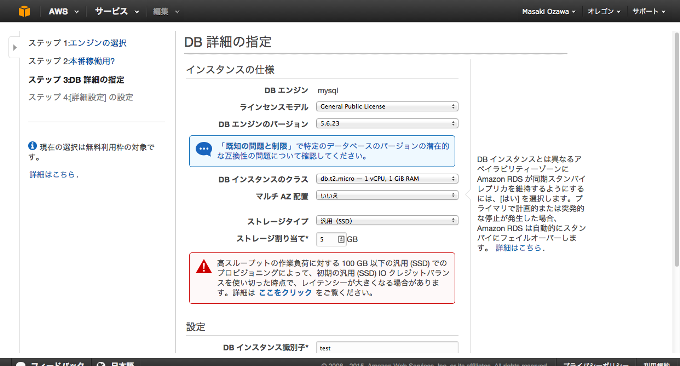The width and height of the screenshot is (680, 366).
Task: Click the red warning triangle icon
Action: pos(204,266)
